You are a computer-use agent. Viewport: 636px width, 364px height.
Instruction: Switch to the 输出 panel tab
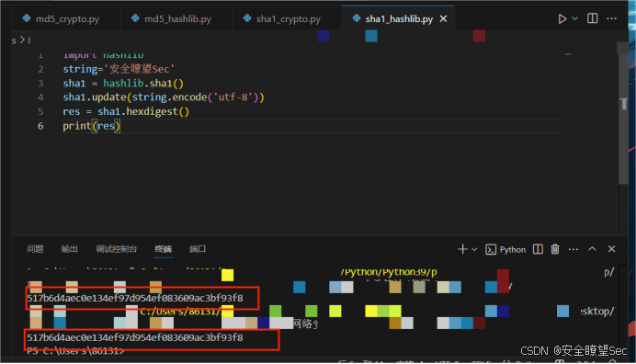(x=69, y=249)
